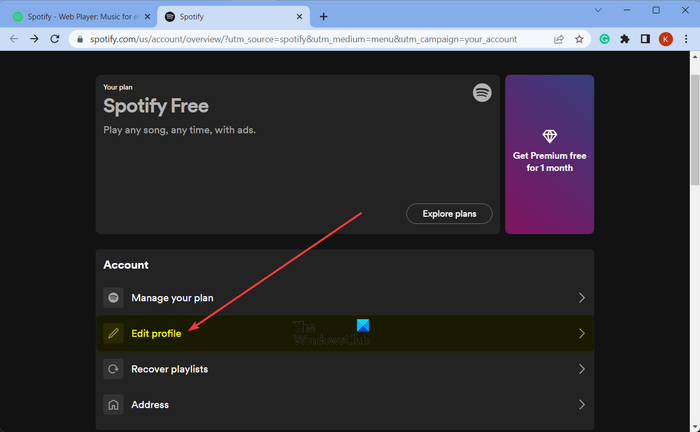Click the Manage your plan Spotify icon
700x432 pixels.
tap(113, 298)
